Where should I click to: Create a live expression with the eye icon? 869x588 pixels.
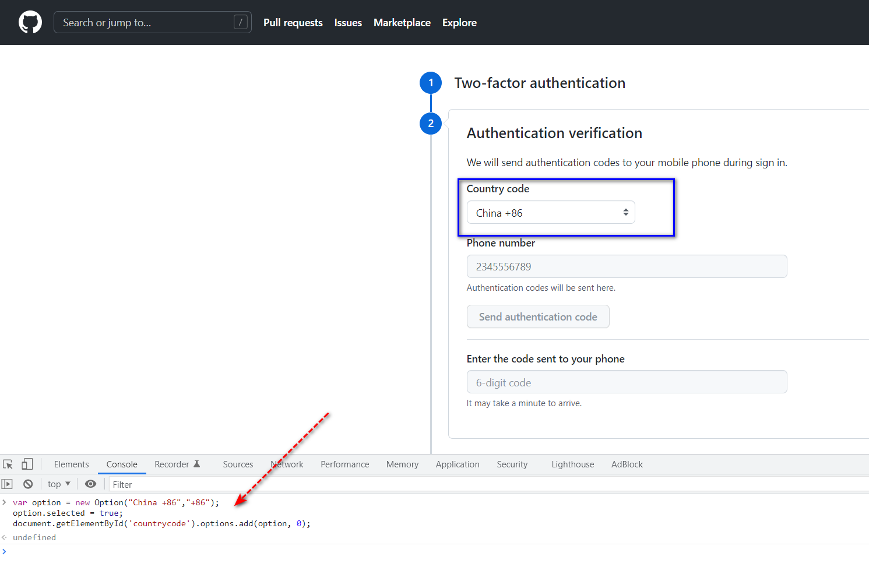click(90, 484)
